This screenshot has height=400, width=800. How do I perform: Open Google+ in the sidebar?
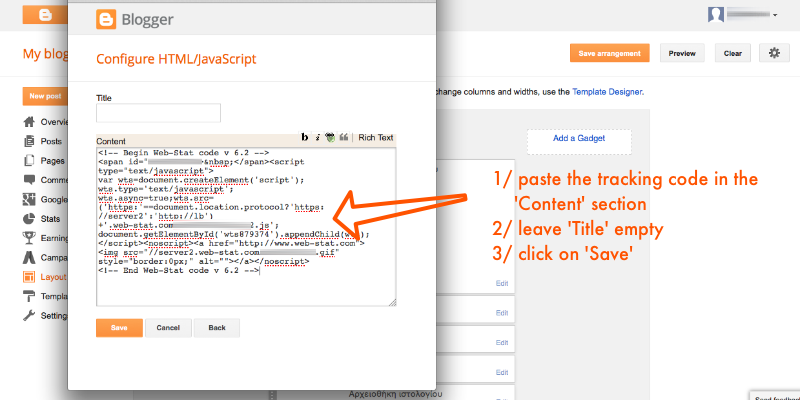coord(45,199)
